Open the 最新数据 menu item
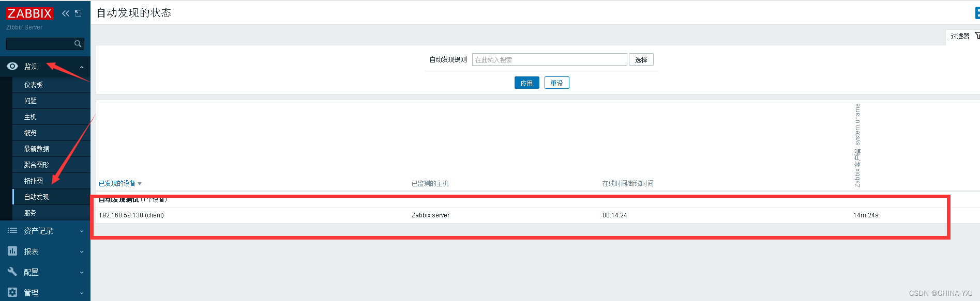This screenshot has height=301, width=980. pos(37,149)
